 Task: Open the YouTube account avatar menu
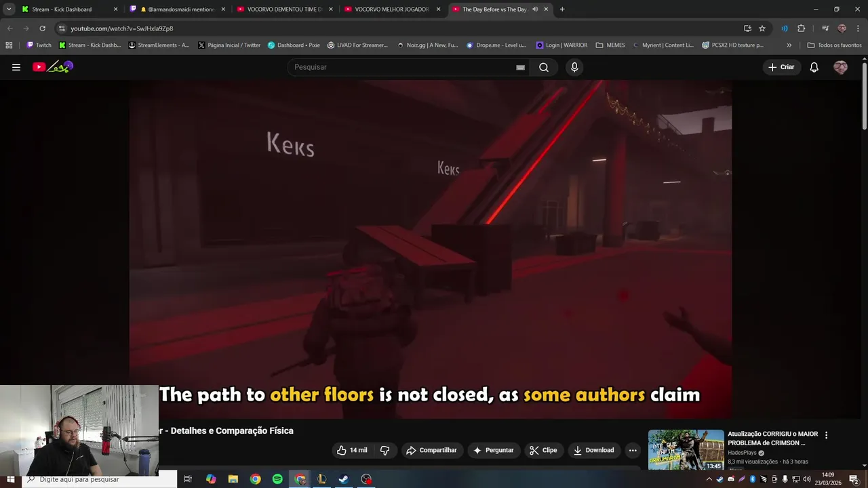pos(840,67)
